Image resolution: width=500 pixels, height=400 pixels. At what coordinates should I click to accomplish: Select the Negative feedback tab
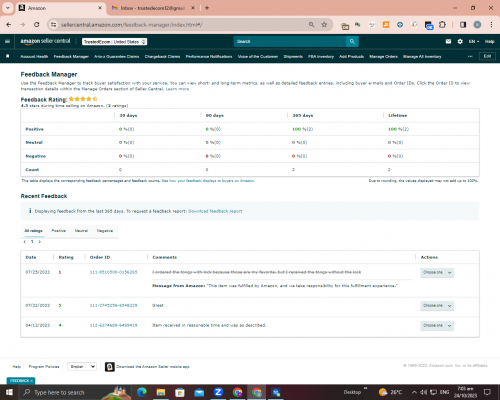coord(105,231)
